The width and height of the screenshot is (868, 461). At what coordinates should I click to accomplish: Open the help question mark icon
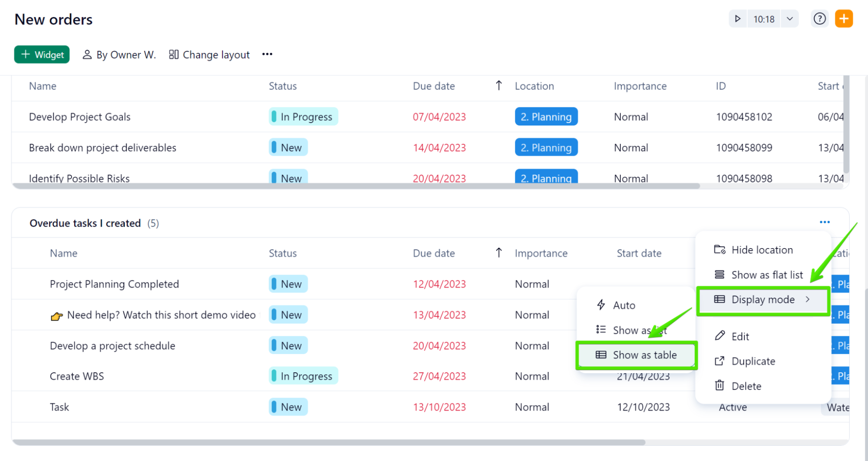[x=820, y=19]
